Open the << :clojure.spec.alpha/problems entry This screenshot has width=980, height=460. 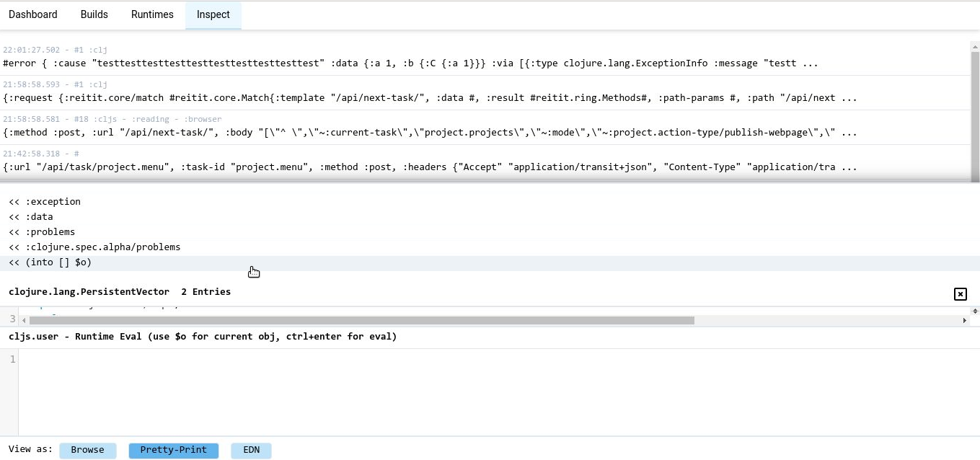click(94, 247)
